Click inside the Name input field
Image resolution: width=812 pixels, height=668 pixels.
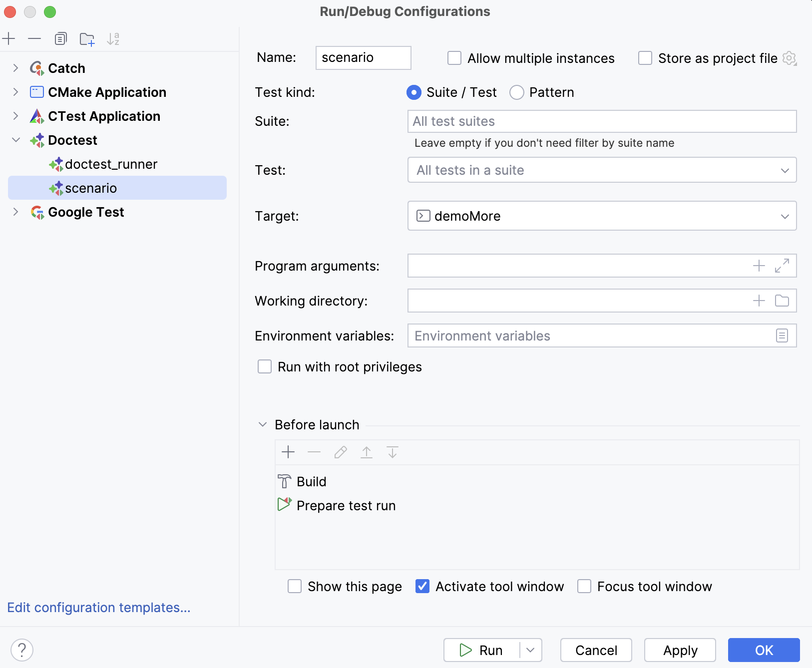click(363, 57)
